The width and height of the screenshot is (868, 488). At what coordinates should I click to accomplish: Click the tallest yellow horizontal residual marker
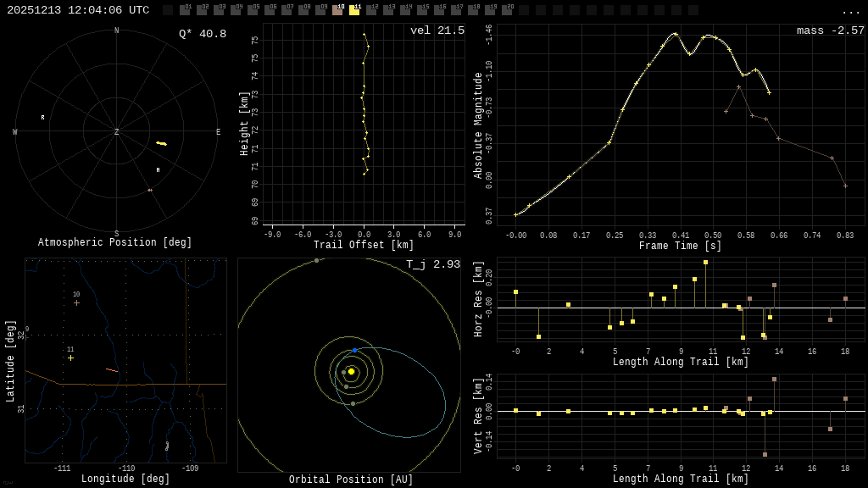[x=706, y=263]
